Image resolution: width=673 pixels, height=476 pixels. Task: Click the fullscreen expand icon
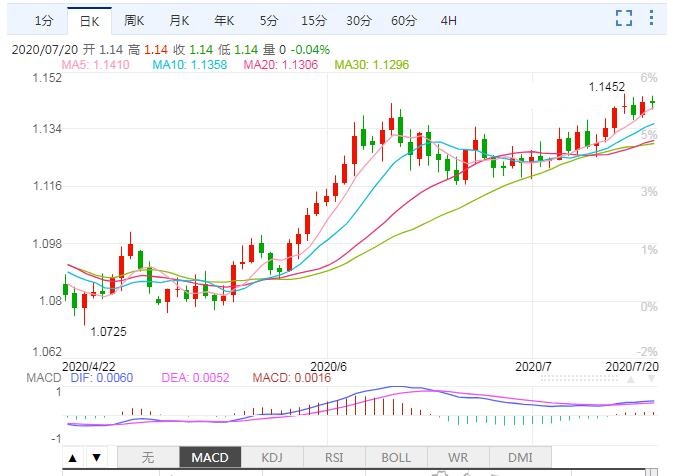[624, 19]
